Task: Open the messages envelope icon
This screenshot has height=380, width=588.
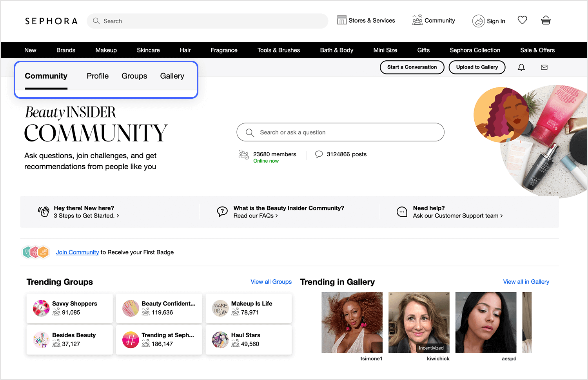Action: [544, 67]
